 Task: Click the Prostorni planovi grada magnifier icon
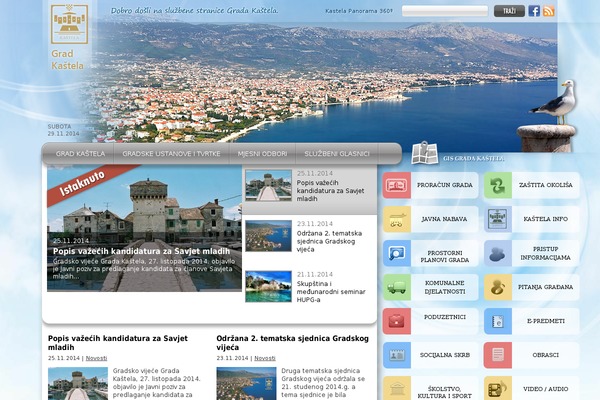tap(397, 253)
